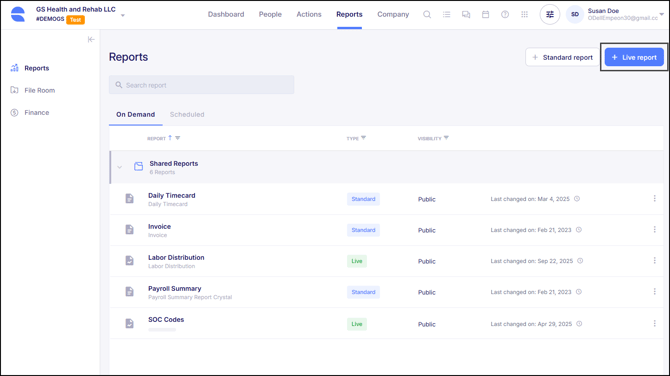
Task: Click the Shared Reports folder icon
Action: point(138,167)
